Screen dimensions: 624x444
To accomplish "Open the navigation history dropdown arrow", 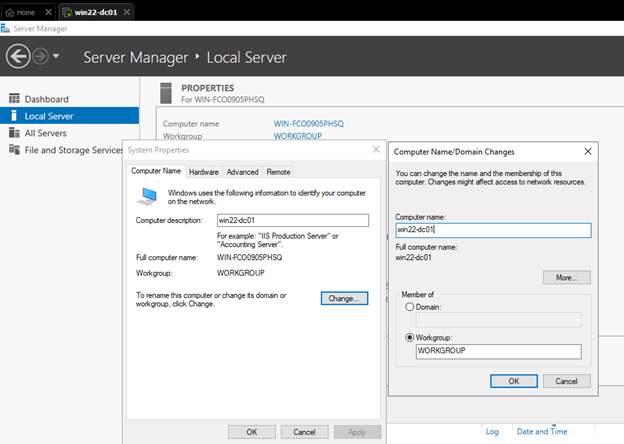I will pos(56,56).
